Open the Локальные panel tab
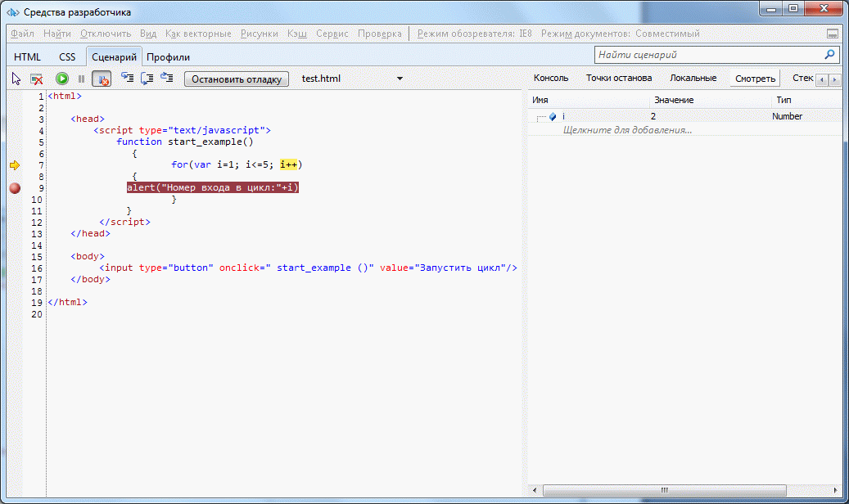The width and height of the screenshot is (849, 504). coord(693,78)
